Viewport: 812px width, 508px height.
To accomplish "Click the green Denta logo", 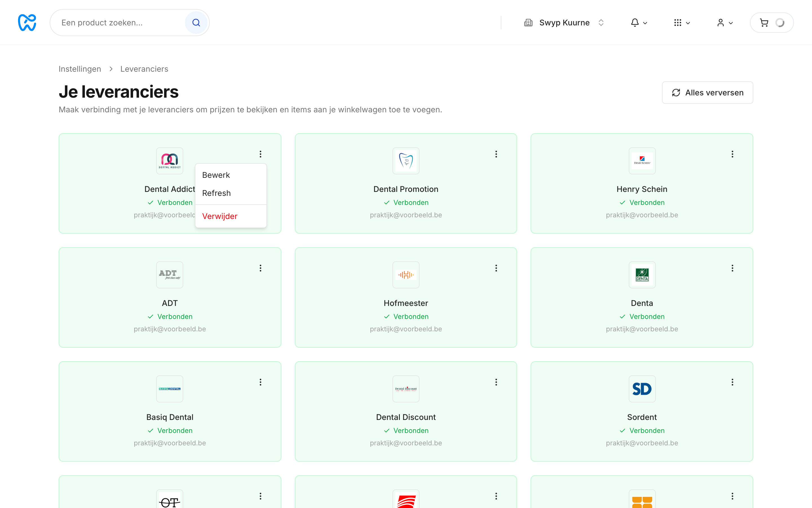I will 642,275.
